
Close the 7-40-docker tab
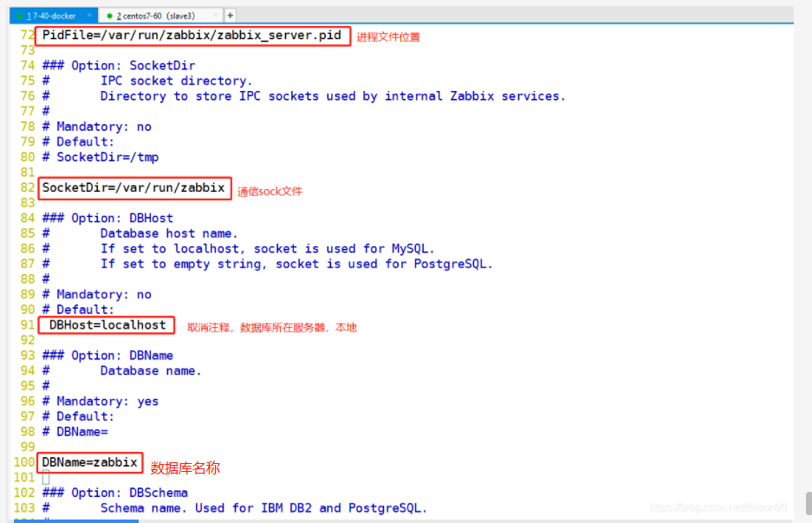89,16
